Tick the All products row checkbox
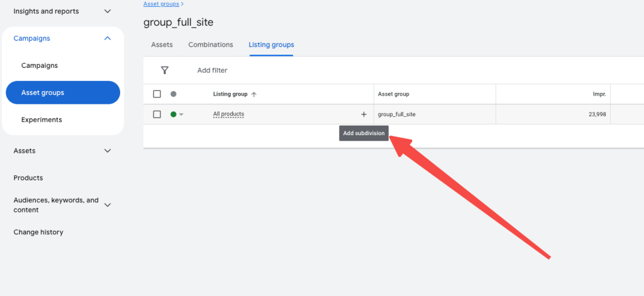 tap(157, 114)
